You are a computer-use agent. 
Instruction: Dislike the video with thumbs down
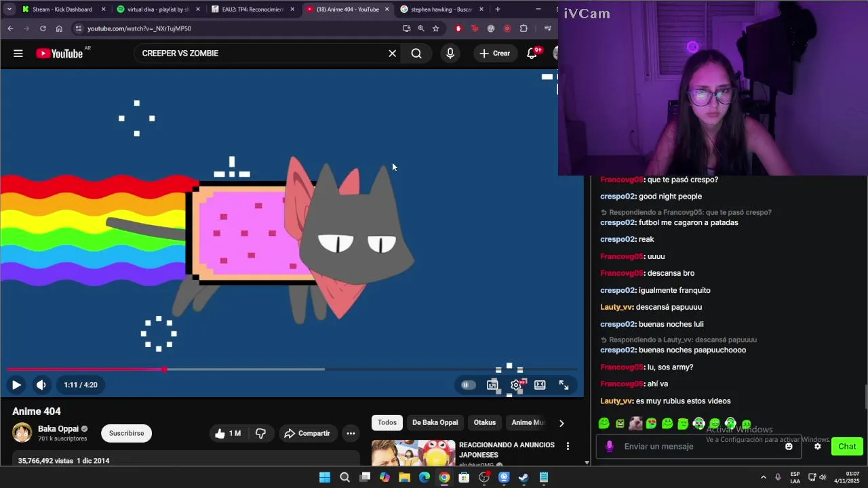[x=260, y=434]
